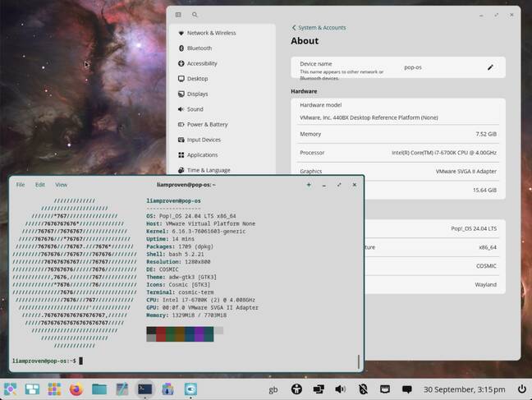Click the 15.64 GiB disk capacity value
The width and height of the screenshot is (532, 400).
click(x=484, y=191)
